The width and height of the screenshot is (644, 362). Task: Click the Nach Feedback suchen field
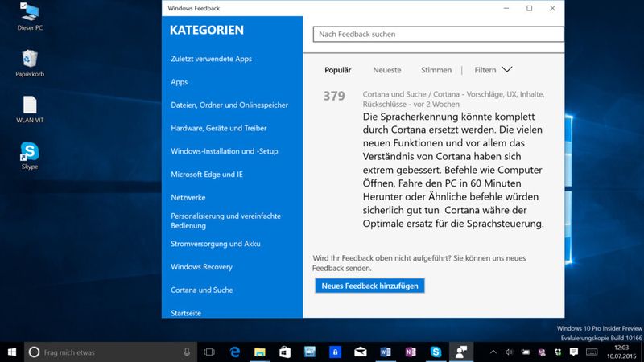pos(438,34)
